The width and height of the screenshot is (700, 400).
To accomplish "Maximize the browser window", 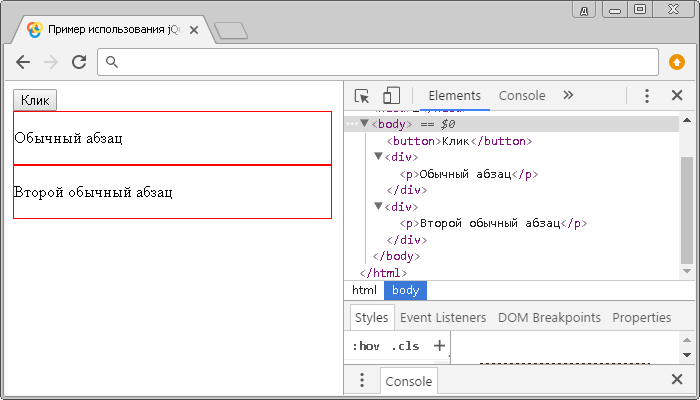I will 640,9.
